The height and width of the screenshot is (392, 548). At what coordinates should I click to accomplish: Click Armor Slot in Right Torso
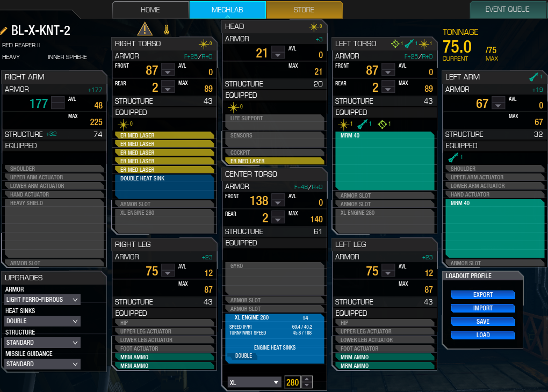coord(164,204)
